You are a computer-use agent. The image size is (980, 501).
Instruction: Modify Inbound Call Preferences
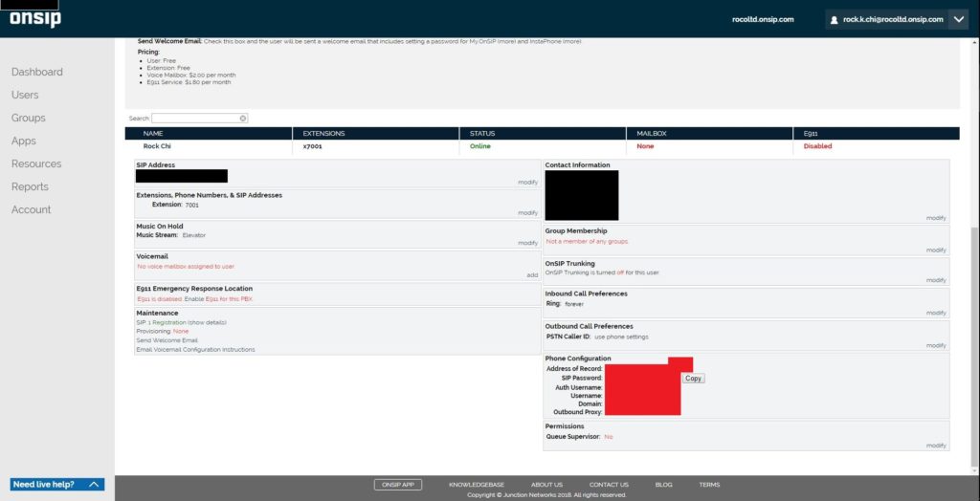pyautogui.click(x=935, y=313)
